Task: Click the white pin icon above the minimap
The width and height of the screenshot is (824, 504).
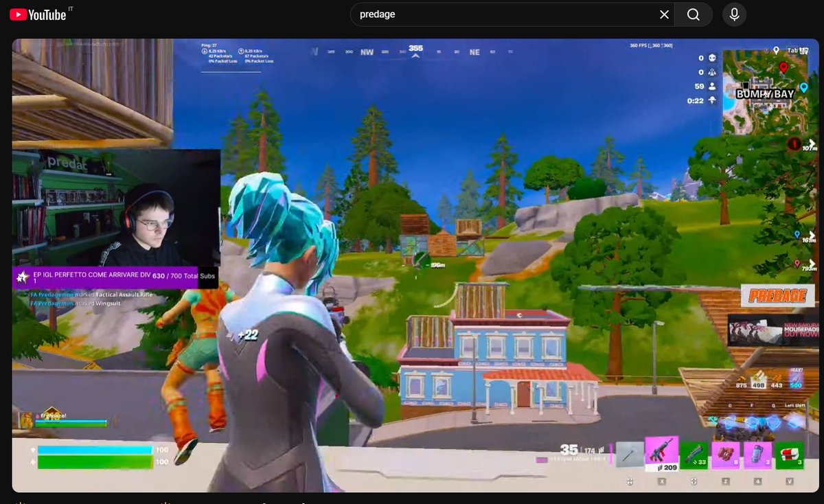Action: pos(776,50)
